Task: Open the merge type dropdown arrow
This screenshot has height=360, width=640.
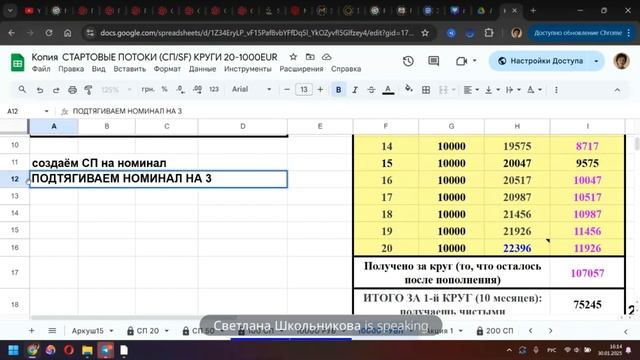Action: pyautogui.click(x=453, y=90)
